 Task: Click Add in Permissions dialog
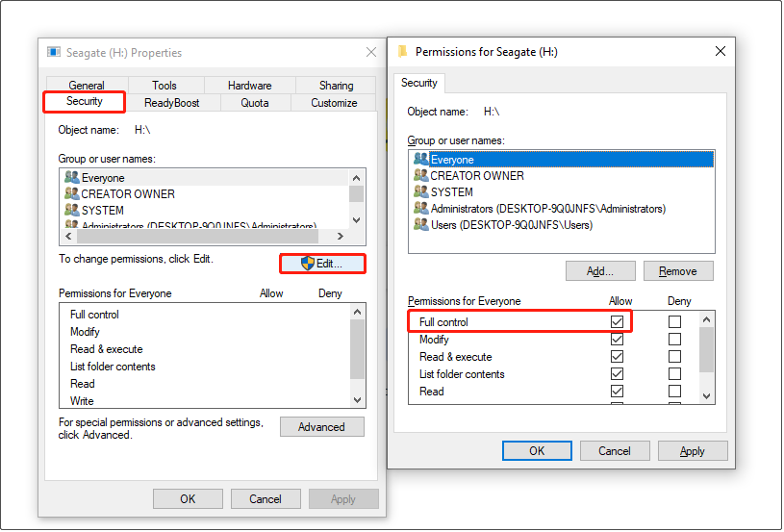[600, 271]
